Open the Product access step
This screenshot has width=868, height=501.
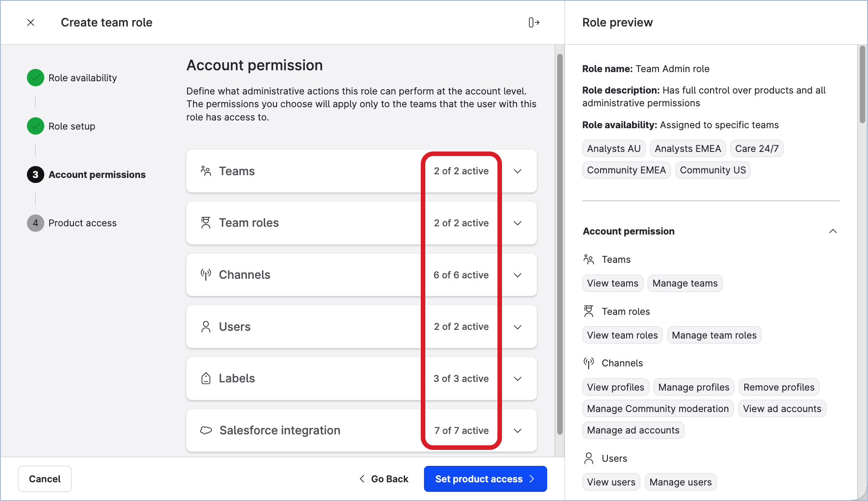pos(82,223)
